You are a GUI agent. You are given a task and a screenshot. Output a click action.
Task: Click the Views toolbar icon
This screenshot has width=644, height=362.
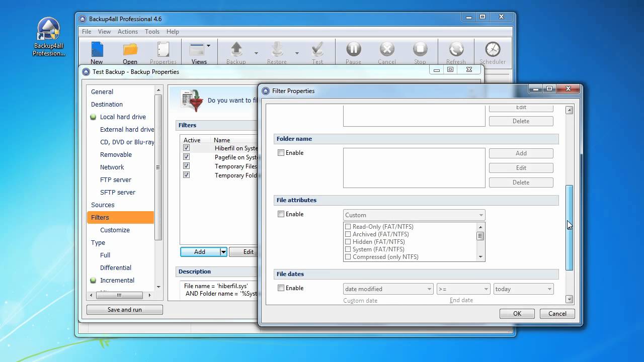(197, 49)
